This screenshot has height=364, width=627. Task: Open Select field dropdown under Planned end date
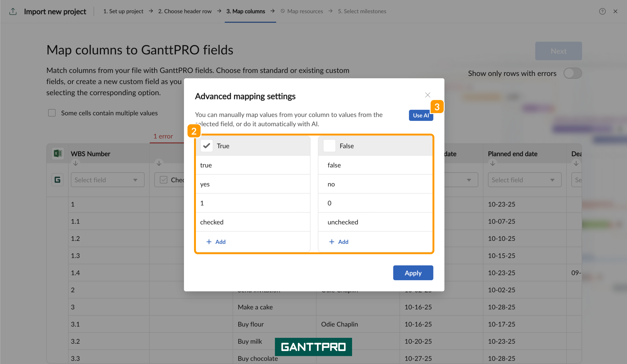click(x=525, y=179)
